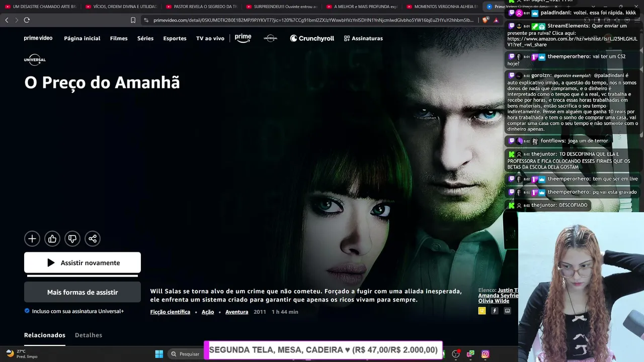644x362 pixels.
Task: Click the donation goal banner 'SEGUNDA TELA, MESA, CADEIRA'
Action: click(x=323, y=350)
